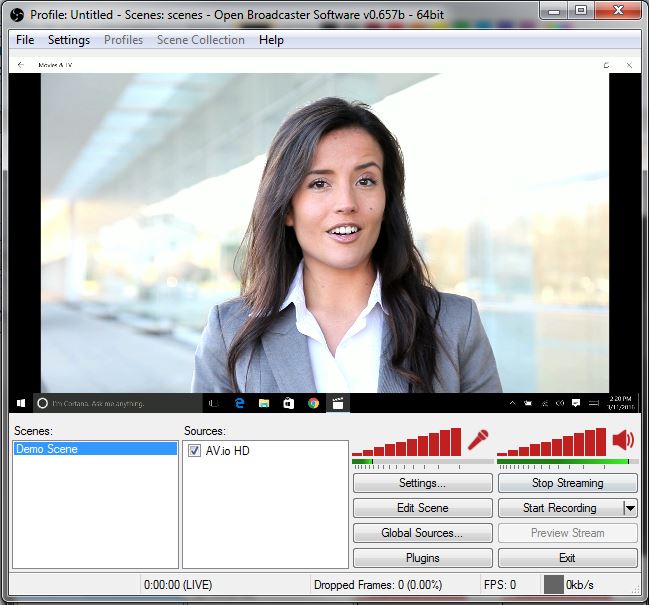Open the File menu
This screenshot has width=649, height=605.
tap(25, 40)
